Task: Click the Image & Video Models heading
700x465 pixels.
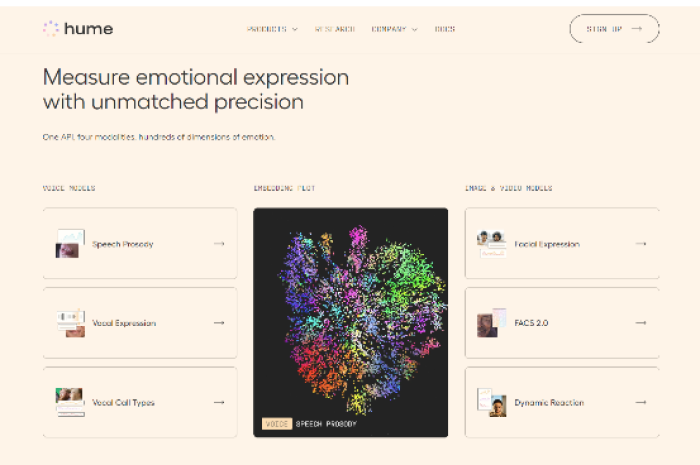Action: point(508,188)
